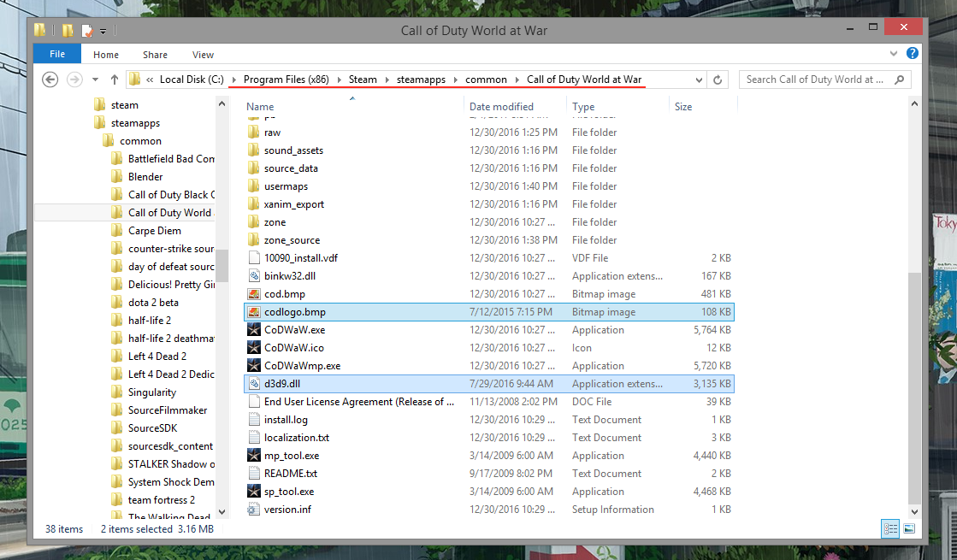The image size is (957, 560).
Task: Click Local Disk (C:) in address bar
Action: click(192, 80)
